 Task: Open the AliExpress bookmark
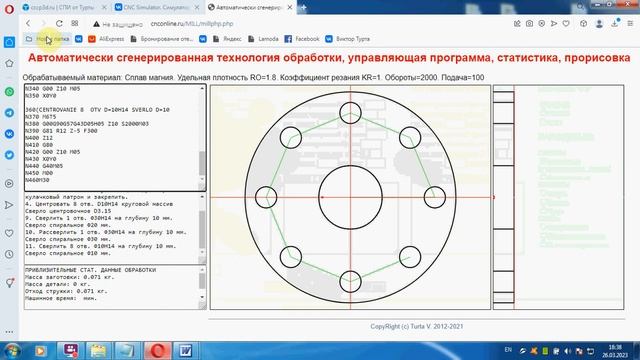(106, 39)
